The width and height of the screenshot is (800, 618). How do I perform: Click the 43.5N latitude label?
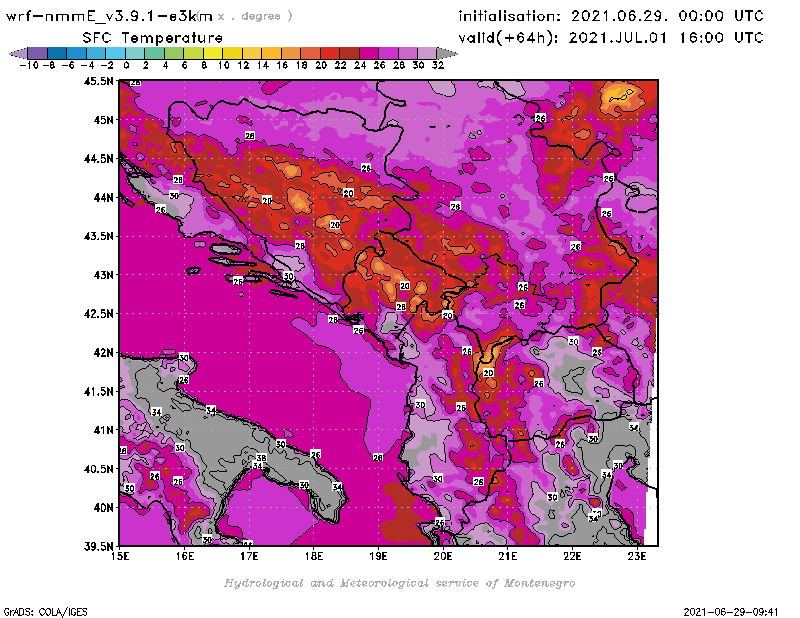tap(98, 236)
